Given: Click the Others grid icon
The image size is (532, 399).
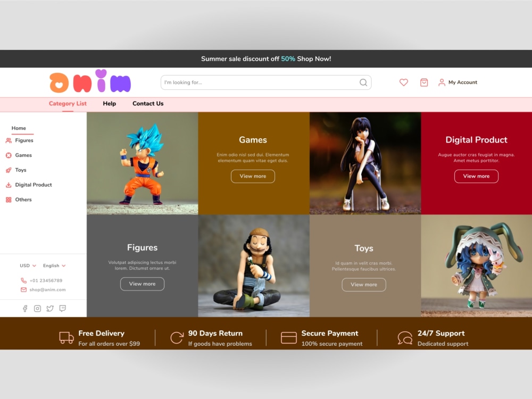Looking at the screenshot, I should click(9, 200).
